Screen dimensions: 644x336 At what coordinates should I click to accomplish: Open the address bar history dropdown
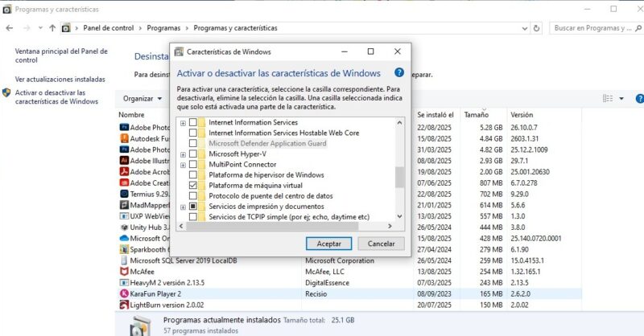click(x=525, y=28)
